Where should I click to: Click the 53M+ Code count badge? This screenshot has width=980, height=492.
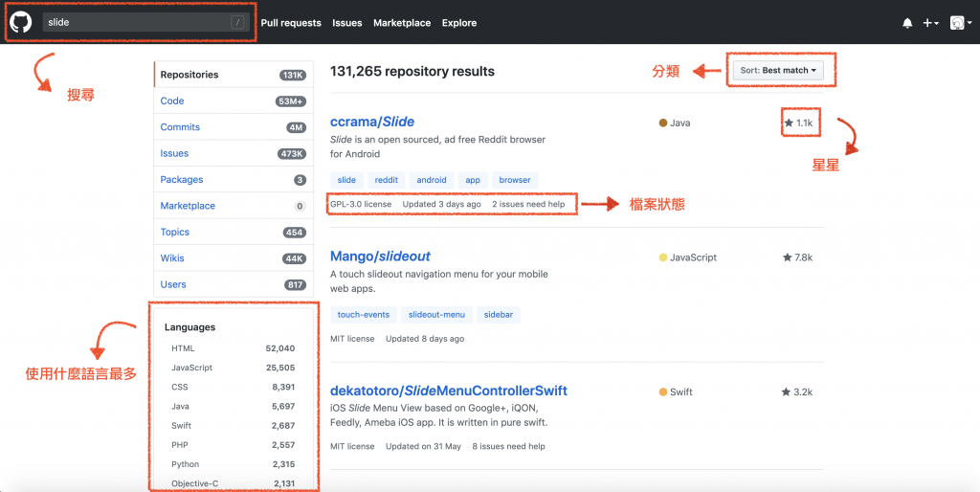point(291,101)
